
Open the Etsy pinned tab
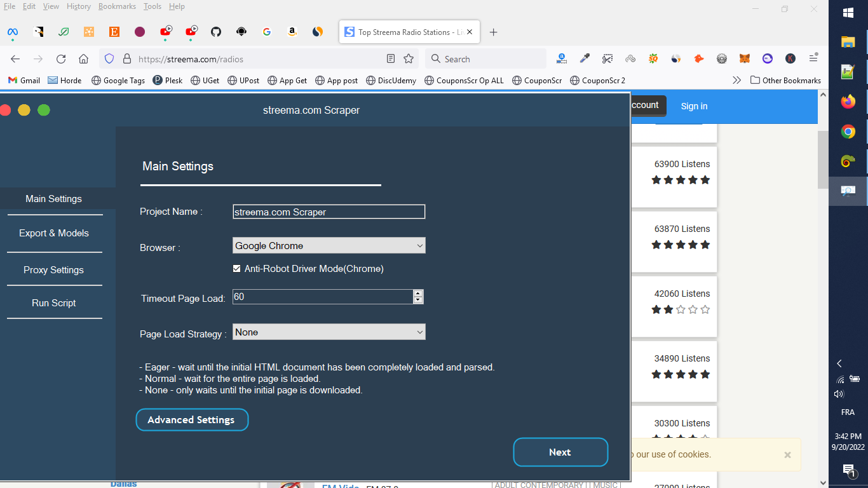114,32
